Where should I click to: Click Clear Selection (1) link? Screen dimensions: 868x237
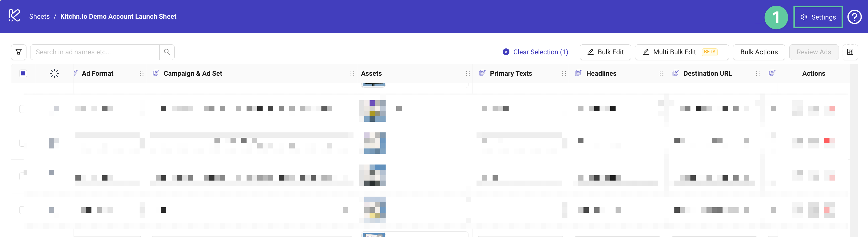tap(535, 52)
